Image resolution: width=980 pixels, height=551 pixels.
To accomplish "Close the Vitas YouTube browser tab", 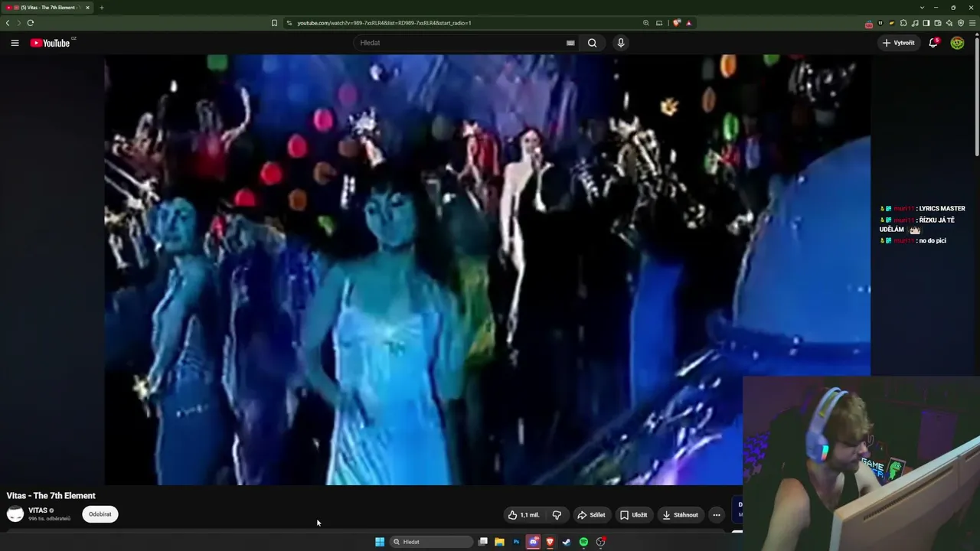I will [87, 8].
